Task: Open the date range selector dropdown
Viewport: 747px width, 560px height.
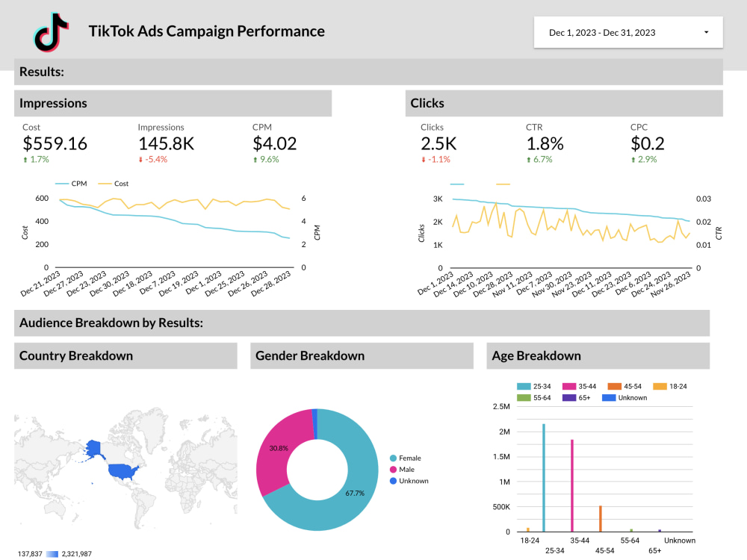Action: (x=627, y=32)
